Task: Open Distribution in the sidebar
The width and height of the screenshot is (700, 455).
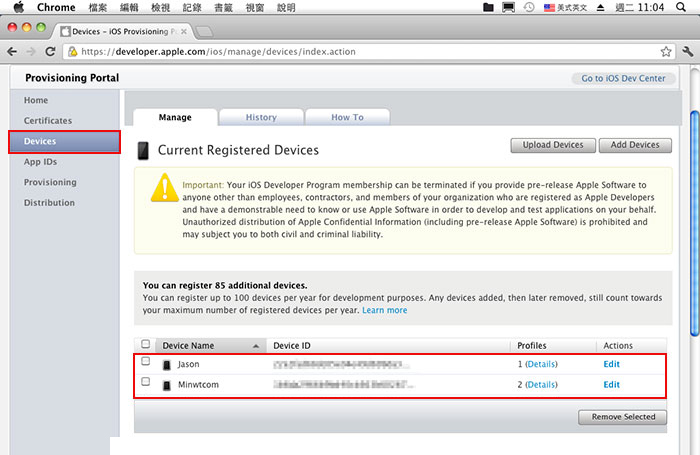Action: tap(49, 203)
